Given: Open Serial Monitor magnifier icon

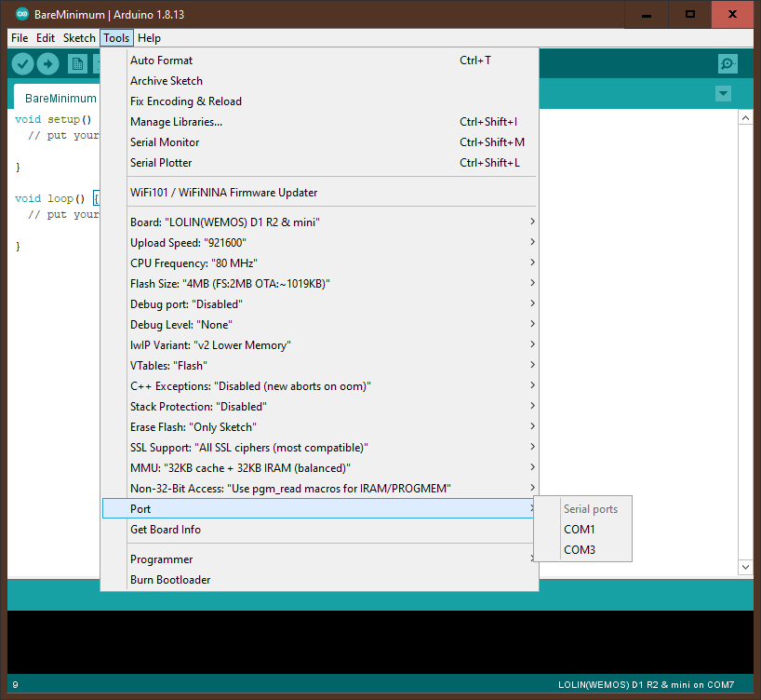Looking at the screenshot, I should (x=728, y=63).
